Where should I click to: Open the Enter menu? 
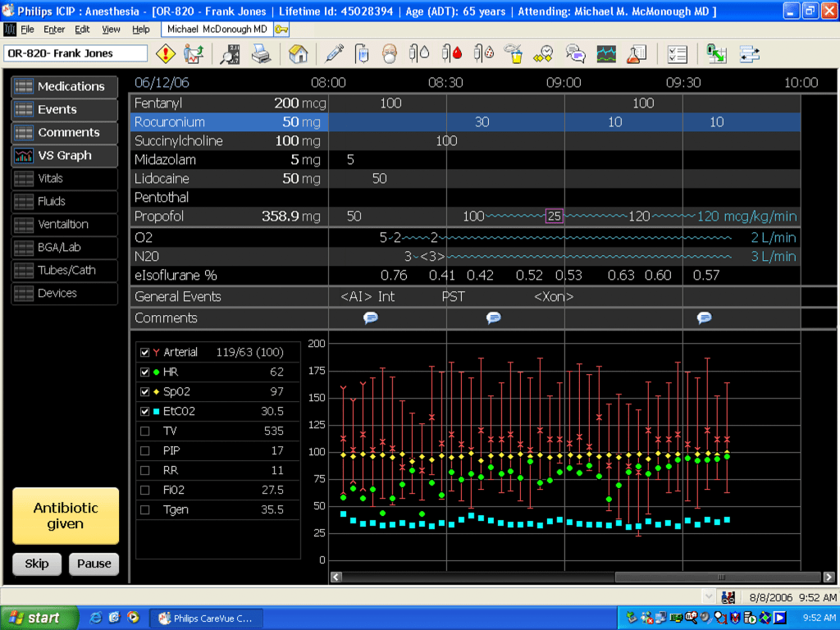54,29
